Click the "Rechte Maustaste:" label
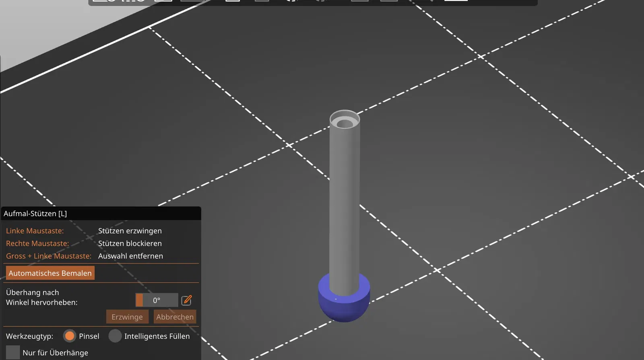 (37, 243)
